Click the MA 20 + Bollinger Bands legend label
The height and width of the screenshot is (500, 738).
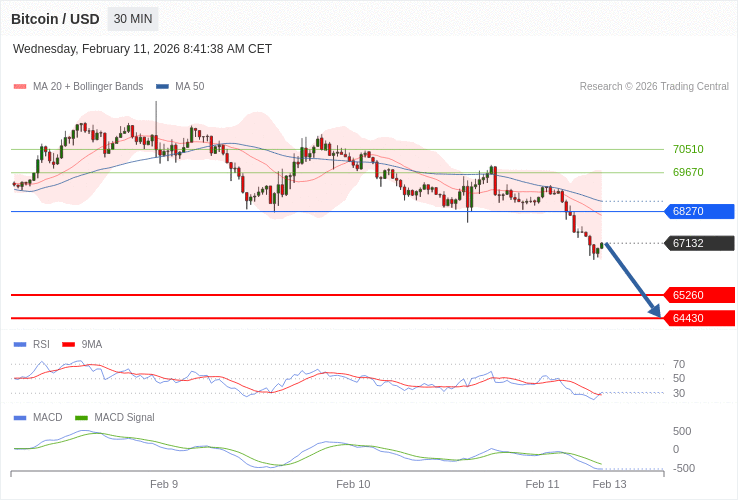click(x=88, y=87)
